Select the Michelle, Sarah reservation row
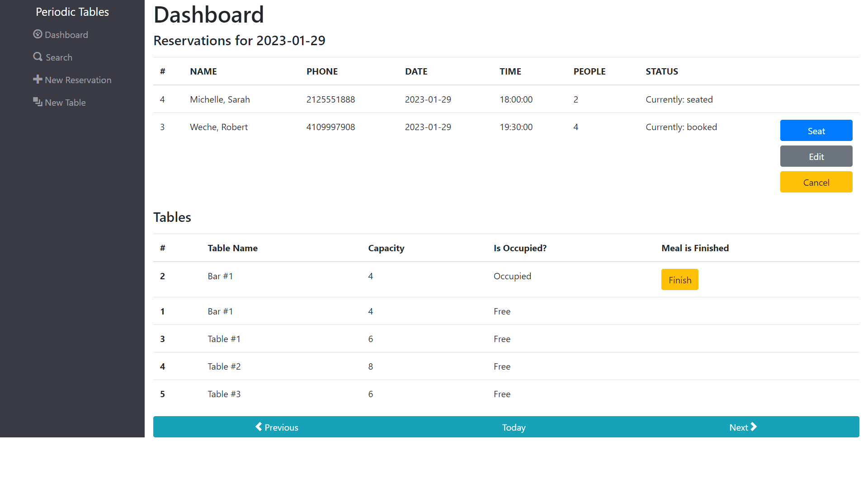The width and height of the screenshot is (868, 488). point(506,99)
